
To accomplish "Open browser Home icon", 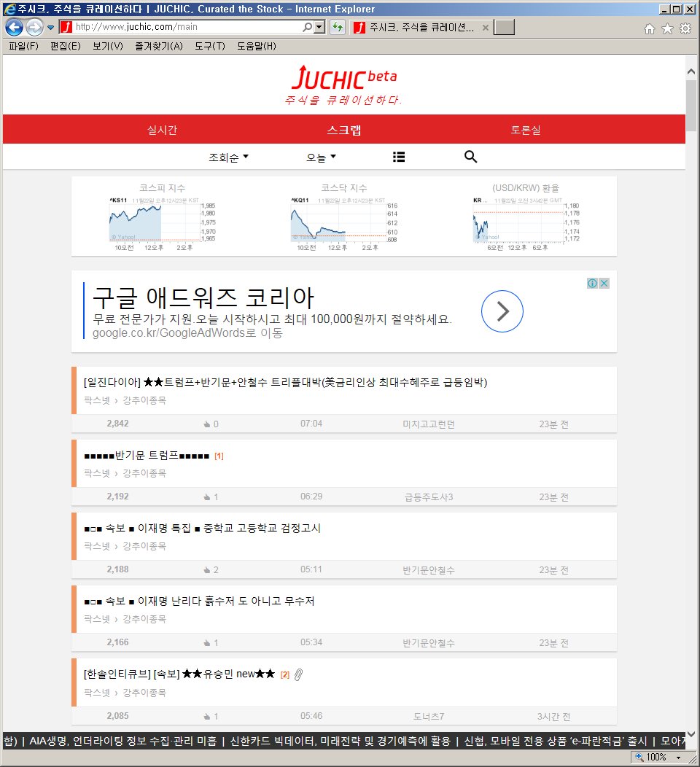I will [650, 29].
